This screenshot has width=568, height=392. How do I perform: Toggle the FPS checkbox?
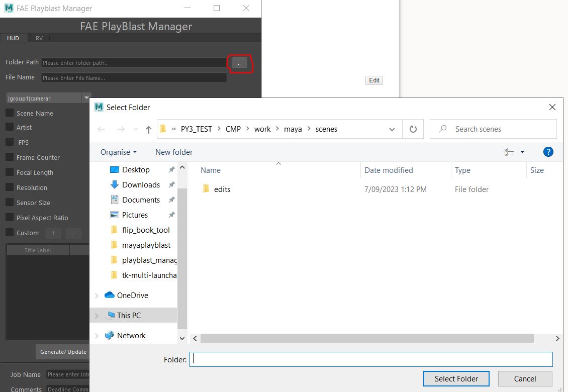pos(10,142)
